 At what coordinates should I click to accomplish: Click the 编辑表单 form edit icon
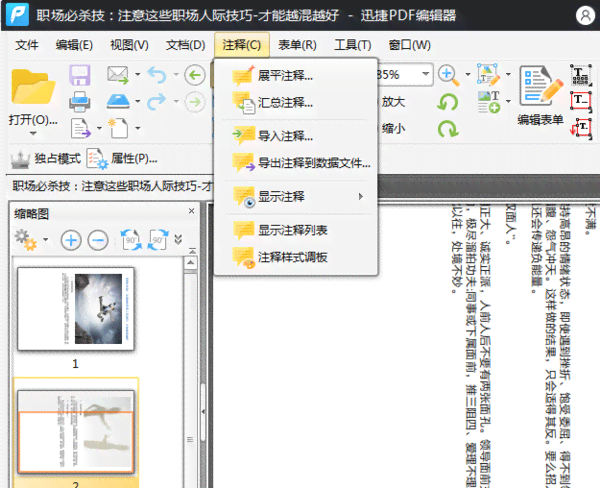tap(541, 86)
